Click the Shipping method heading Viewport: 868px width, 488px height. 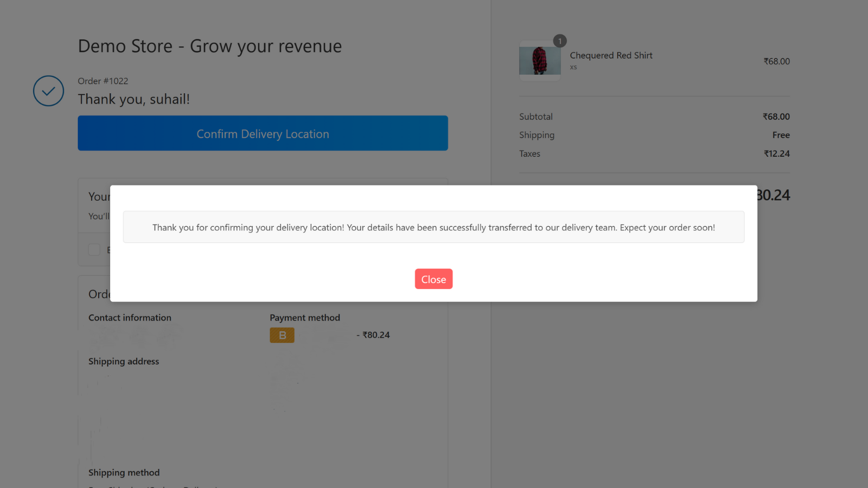click(x=124, y=472)
